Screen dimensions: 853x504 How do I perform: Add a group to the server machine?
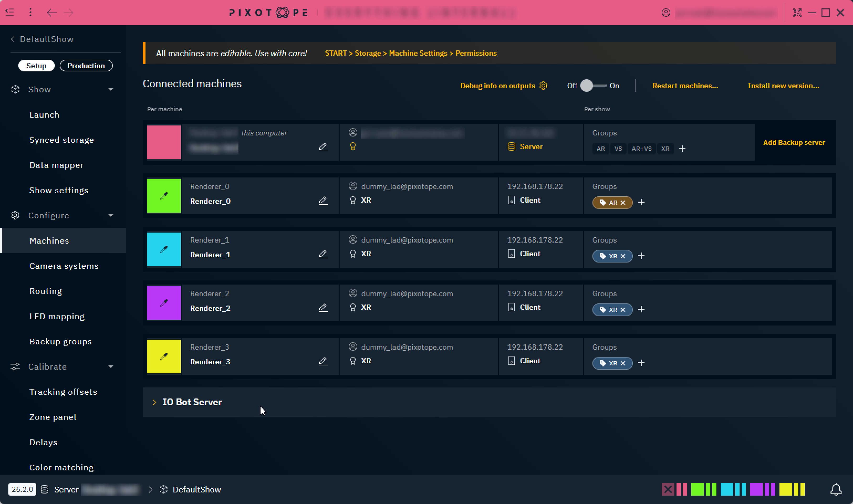[682, 149]
